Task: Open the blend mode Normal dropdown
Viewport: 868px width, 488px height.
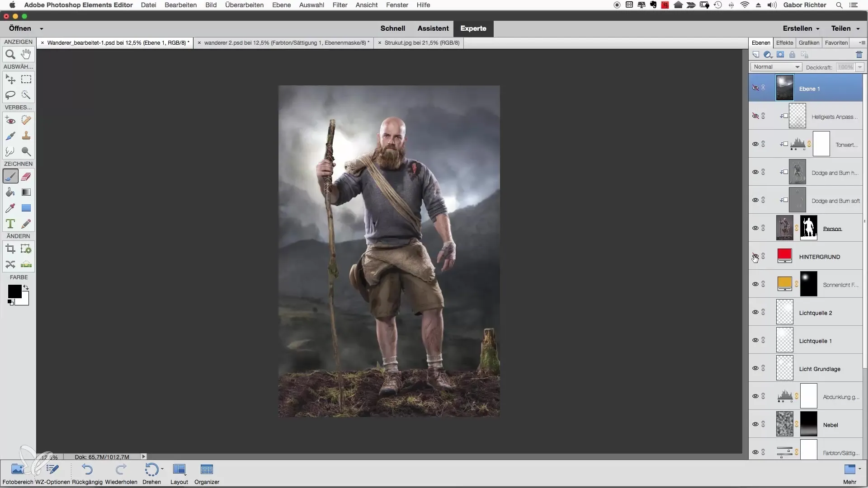Action: [776, 67]
